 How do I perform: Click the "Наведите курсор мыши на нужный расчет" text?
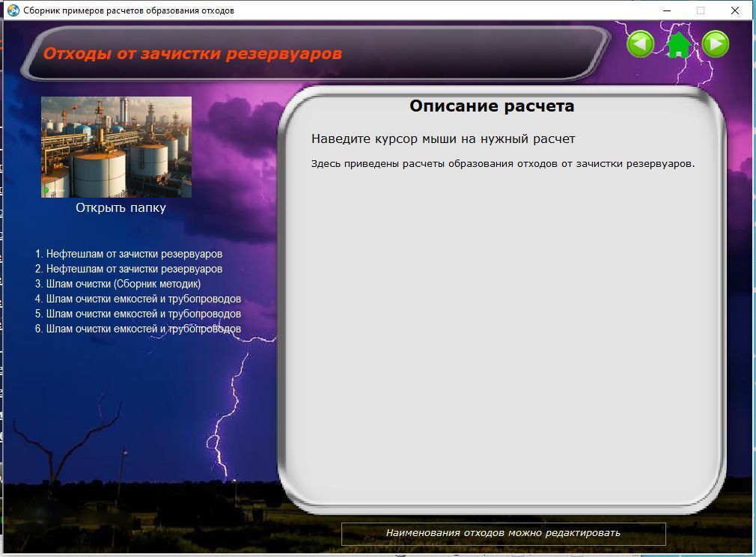pos(443,139)
